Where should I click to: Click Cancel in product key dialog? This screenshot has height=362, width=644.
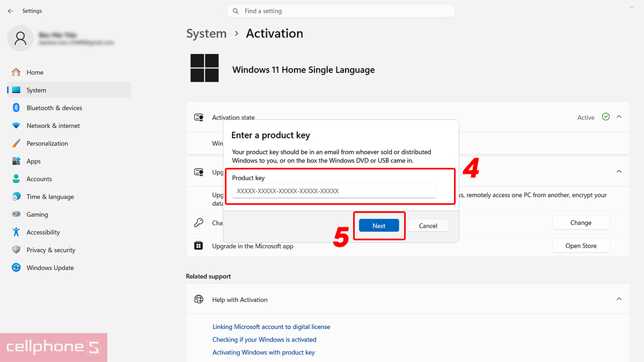pyautogui.click(x=428, y=226)
